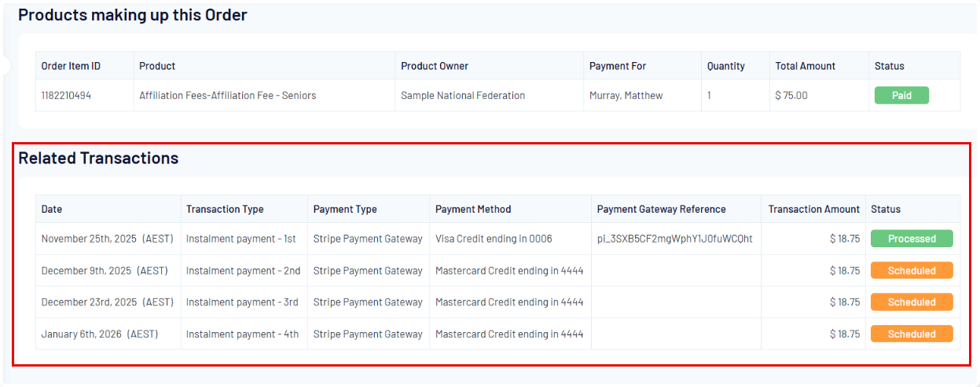Click November 25th, 2025 (AEST) date cell
The image size is (980, 387).
pyautogui.click(x=108, y=239)
